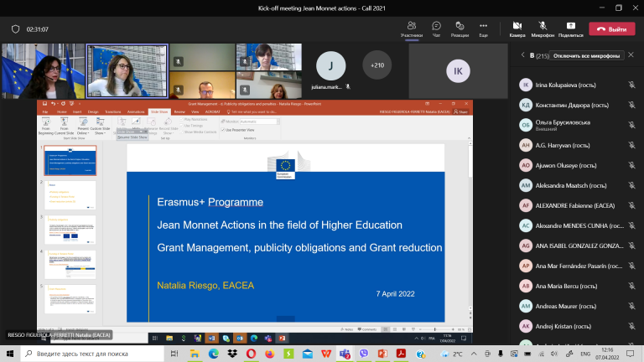This screenshot has width=644, height=362.
Task: Toggle the Микрофон microphone button
Action: coord(543,29)
